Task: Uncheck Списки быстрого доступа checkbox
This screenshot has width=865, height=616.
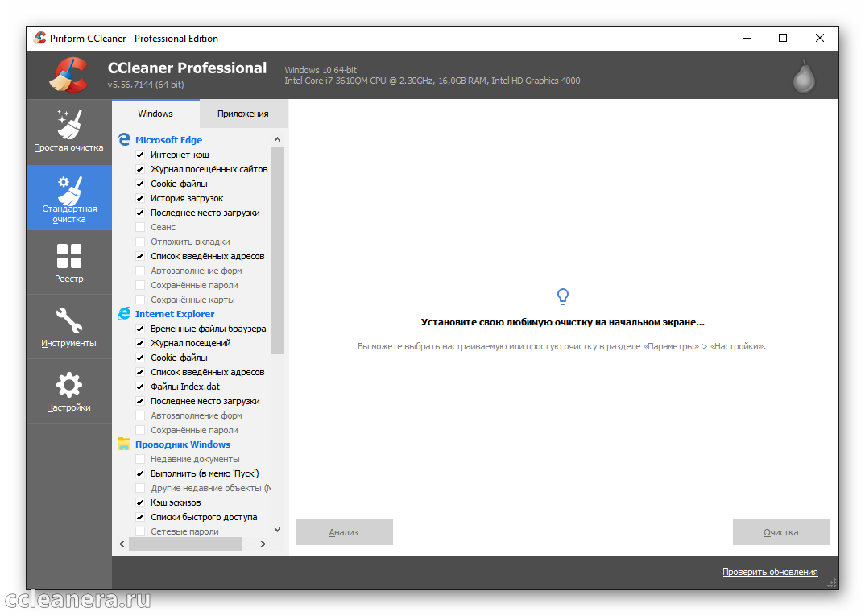Action: pos(140,517)
